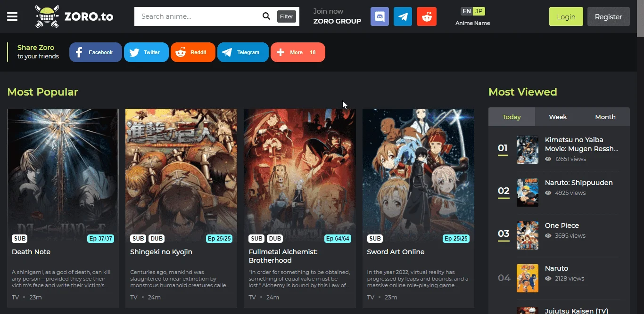
Task: Open Fullmetal Alchemist: Brotherhood poster thumbnail
Action: coord(300,177)
